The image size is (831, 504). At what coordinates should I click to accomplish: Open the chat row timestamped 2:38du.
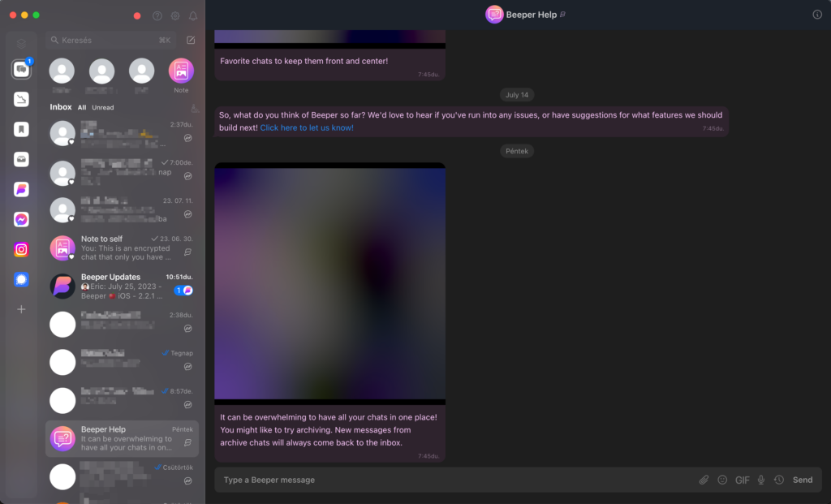point(122,325)
